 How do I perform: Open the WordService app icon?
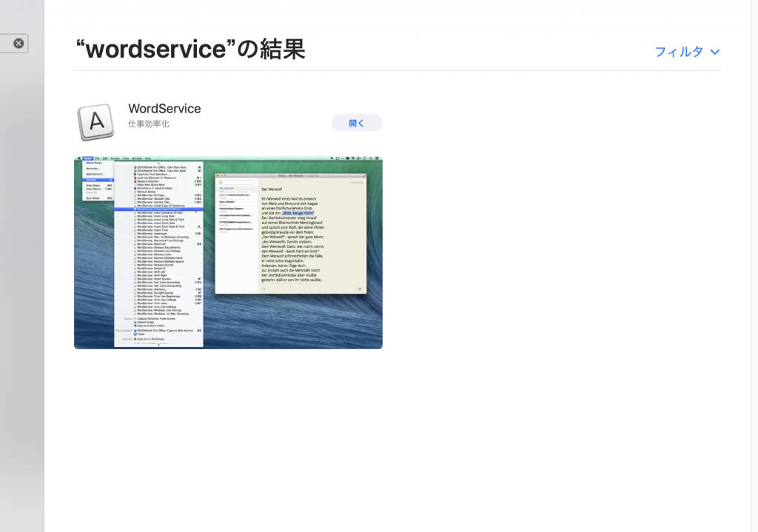click(x=95, y=122)
